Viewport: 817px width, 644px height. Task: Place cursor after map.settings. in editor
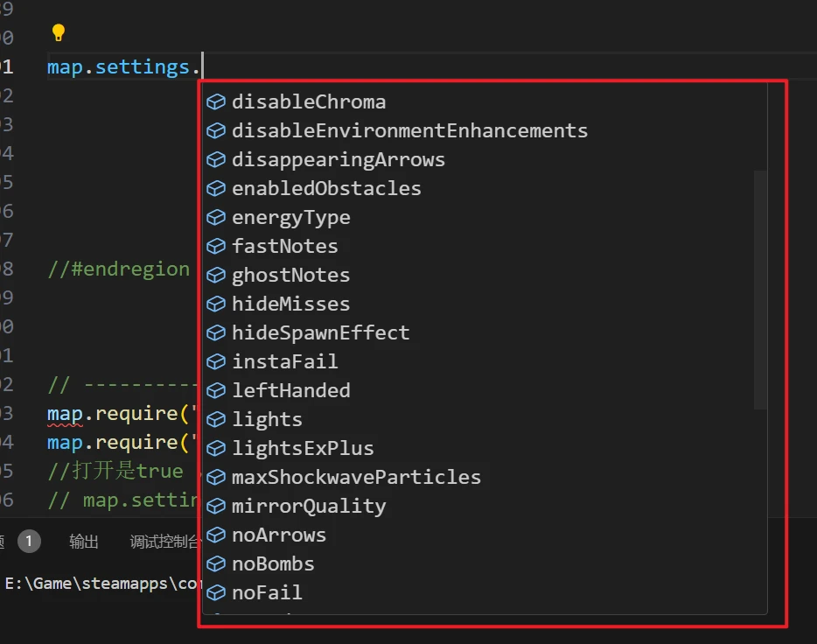(x=203, y=67)
